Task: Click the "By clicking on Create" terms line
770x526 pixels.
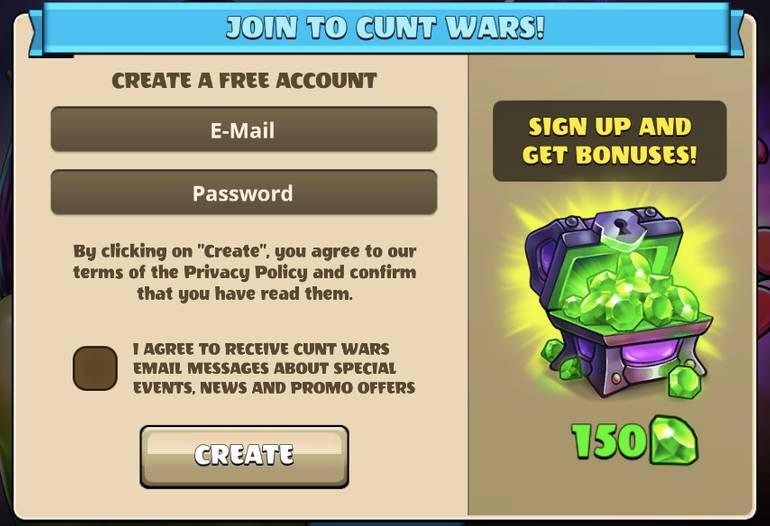Action: 245,251
